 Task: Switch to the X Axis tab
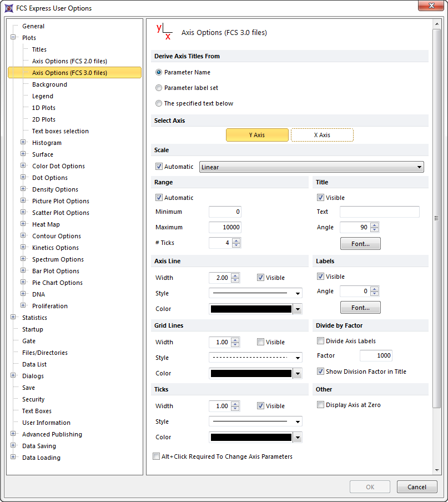click(x=322, y=135)
